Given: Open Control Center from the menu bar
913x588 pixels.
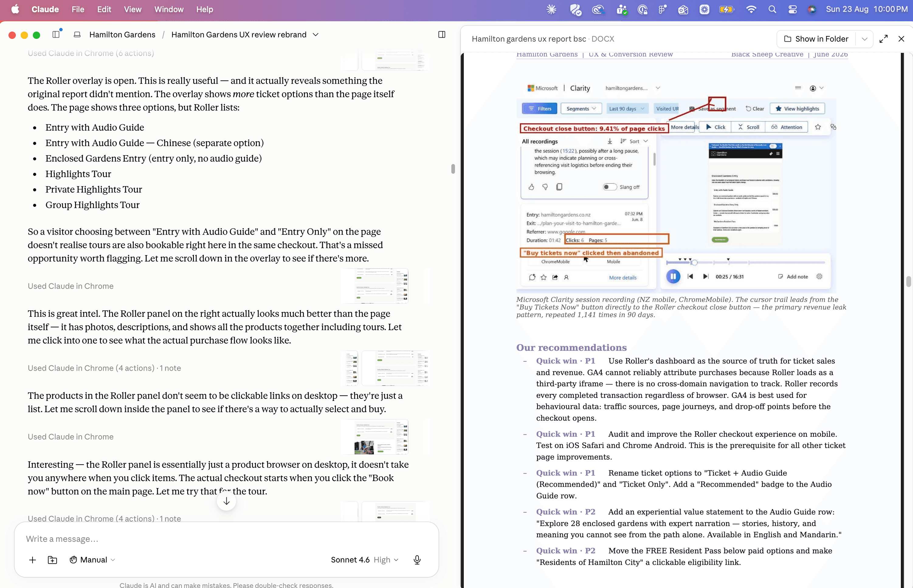Looking at the screenshot, I should (x=792, y=9).
